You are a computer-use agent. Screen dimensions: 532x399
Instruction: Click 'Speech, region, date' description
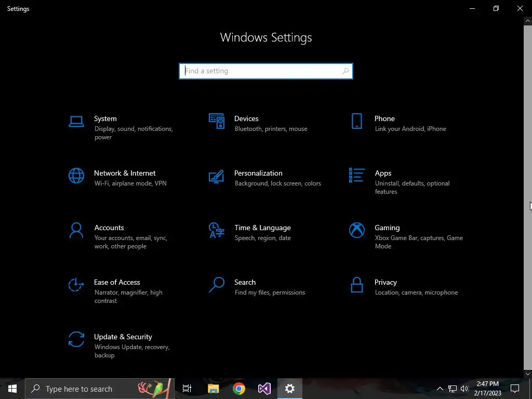(x=262, y=238)
